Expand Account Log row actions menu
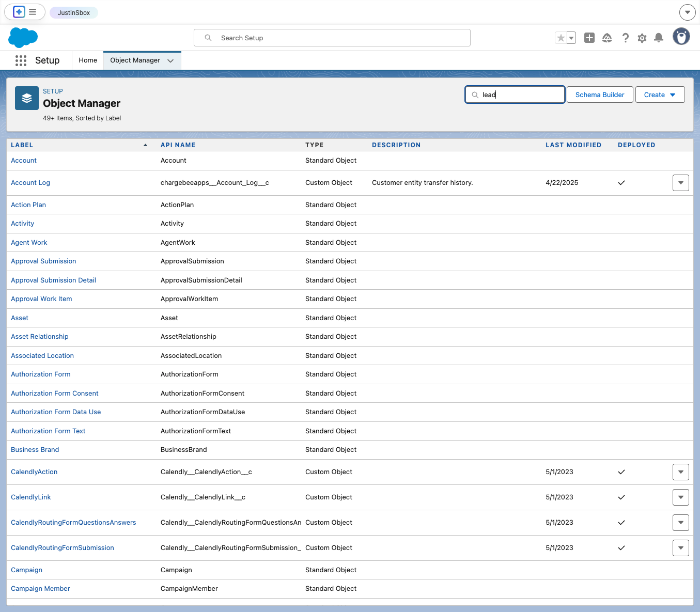 click(681, 183)
